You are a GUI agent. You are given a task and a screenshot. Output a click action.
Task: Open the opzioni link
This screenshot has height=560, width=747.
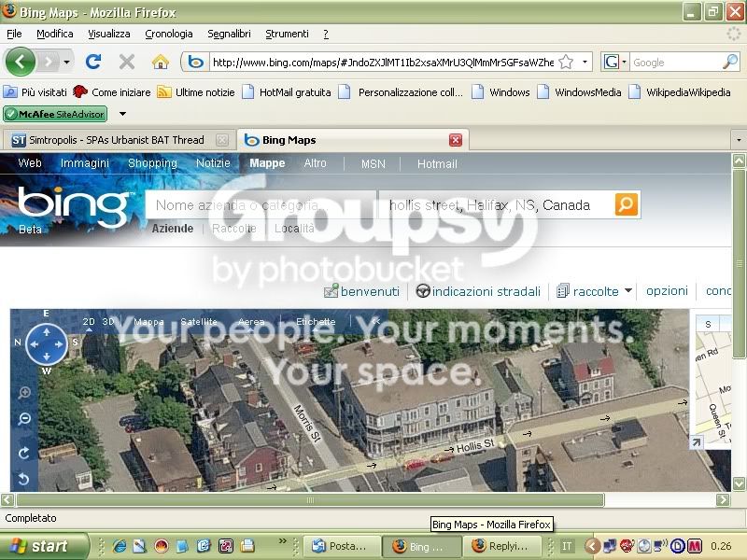coord(667,291)
